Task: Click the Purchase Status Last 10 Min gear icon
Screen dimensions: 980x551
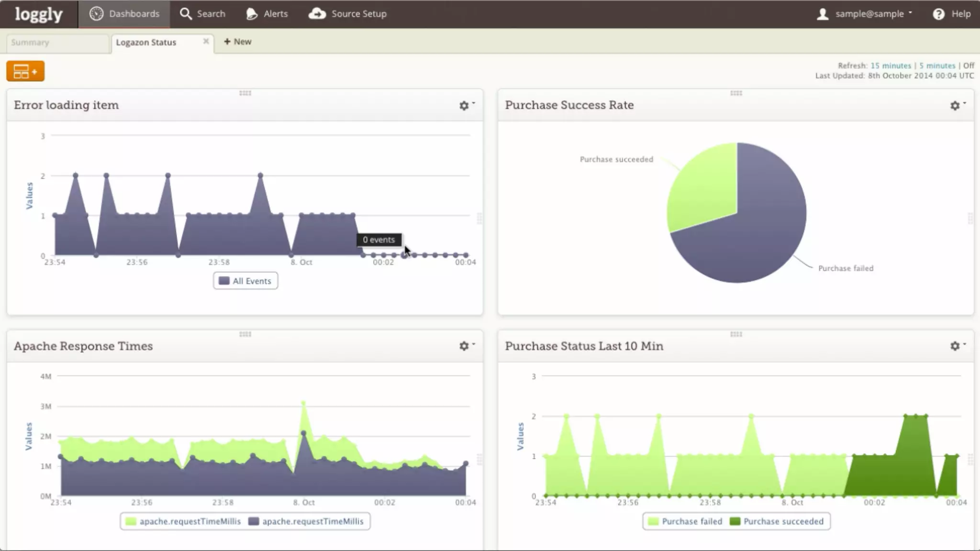Action: point(955,346)
